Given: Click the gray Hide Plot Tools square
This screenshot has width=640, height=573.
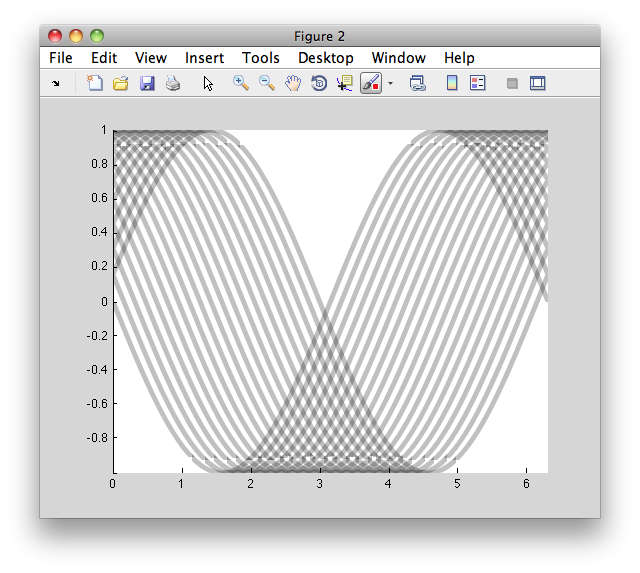Looking at the screenshot, I should coord(512,84).
